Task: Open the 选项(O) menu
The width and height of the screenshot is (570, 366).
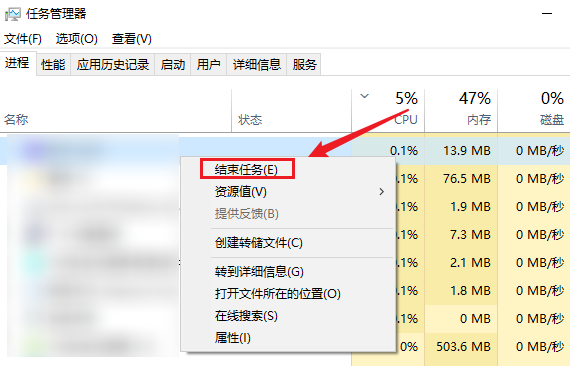Action: click(x=77, y=39)
